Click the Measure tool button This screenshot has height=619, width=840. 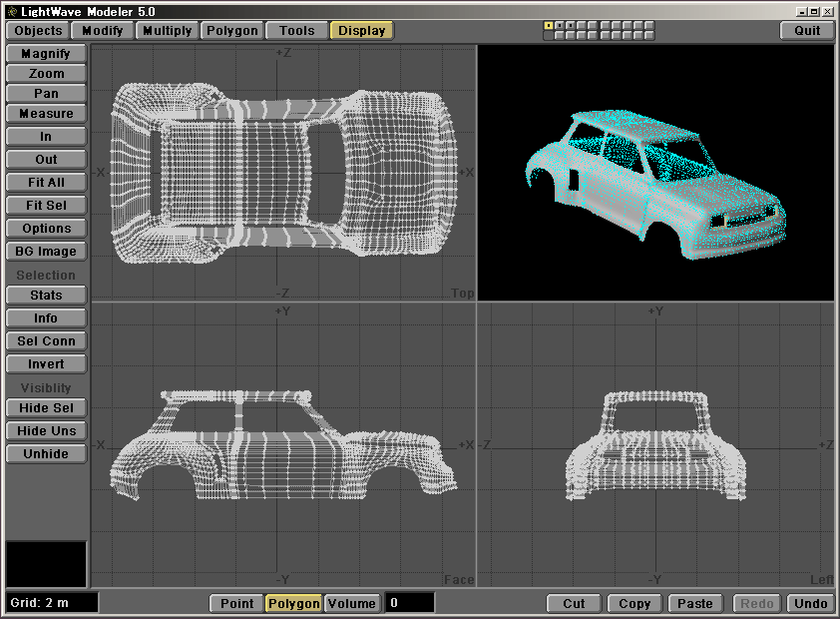46,114
